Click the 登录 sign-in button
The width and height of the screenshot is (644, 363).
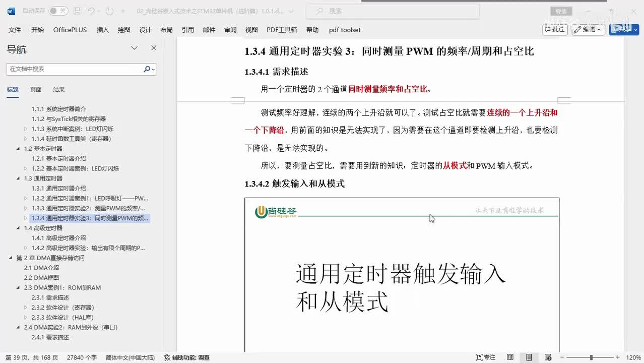pos(561,11)
